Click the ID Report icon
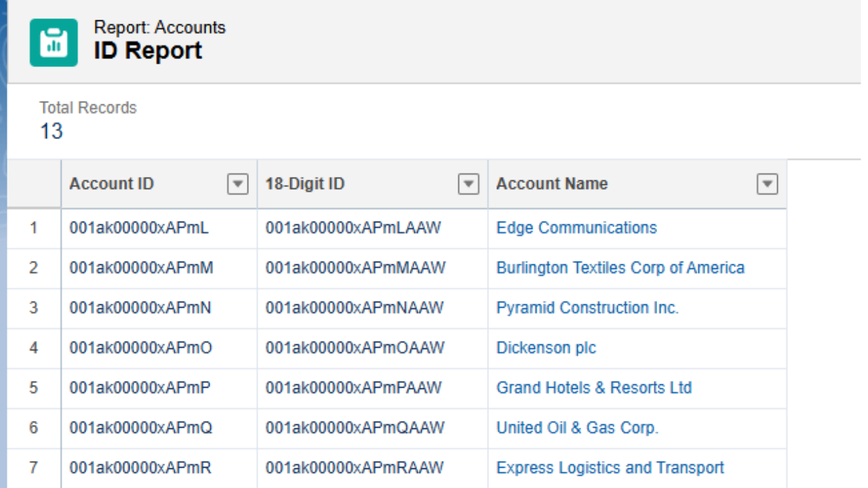 (x=54, y=42)
